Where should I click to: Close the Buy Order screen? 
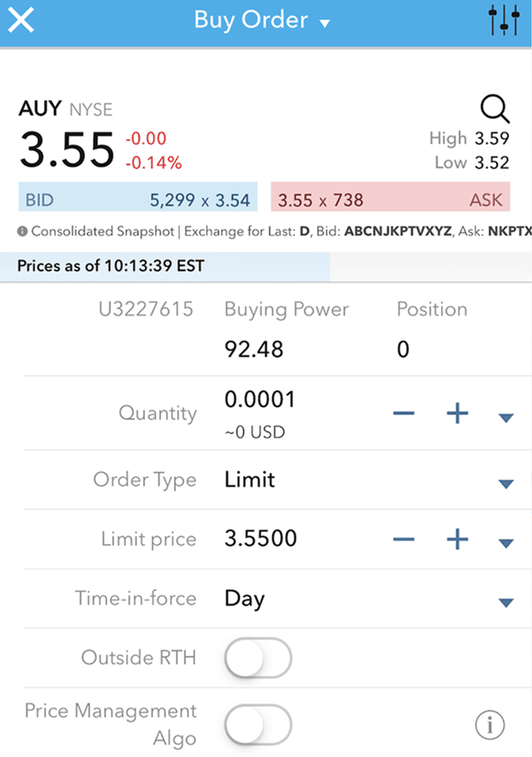click(21, 20)
